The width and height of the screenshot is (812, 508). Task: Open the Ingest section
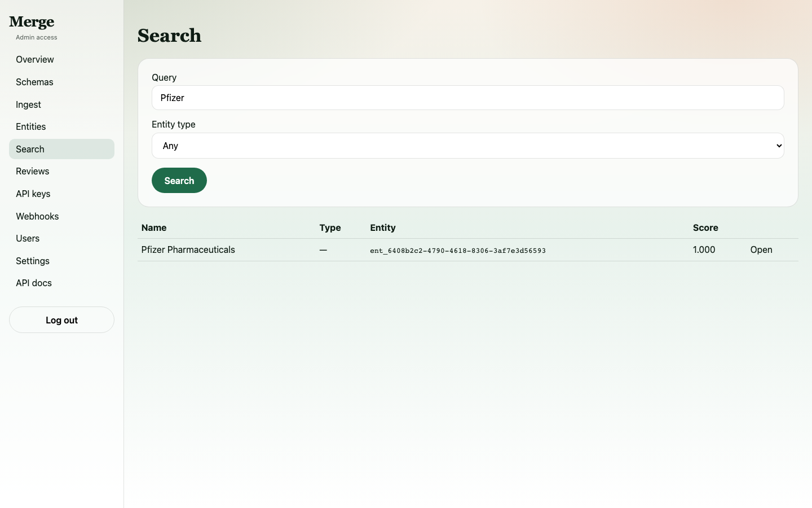(x=61, y=104)
